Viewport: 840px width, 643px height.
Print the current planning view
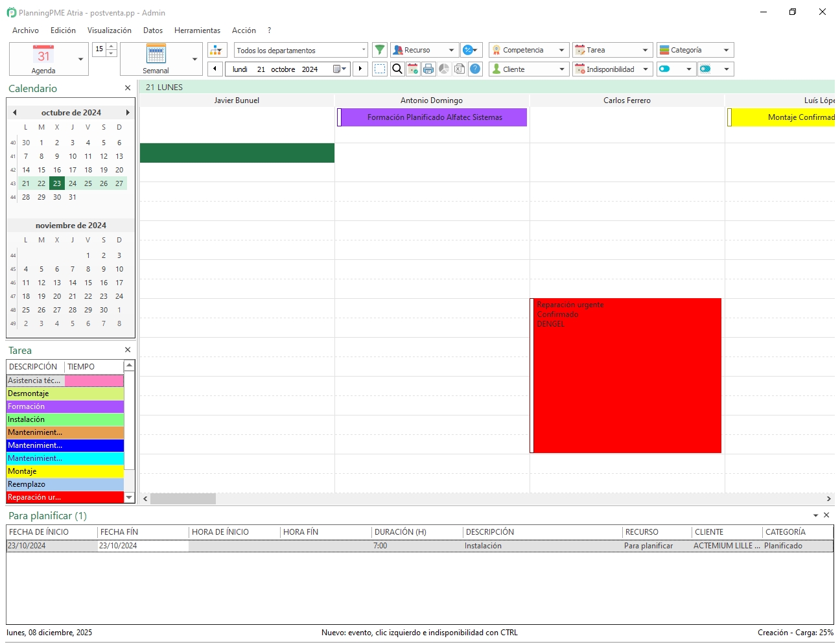click(x=428, y=69)
